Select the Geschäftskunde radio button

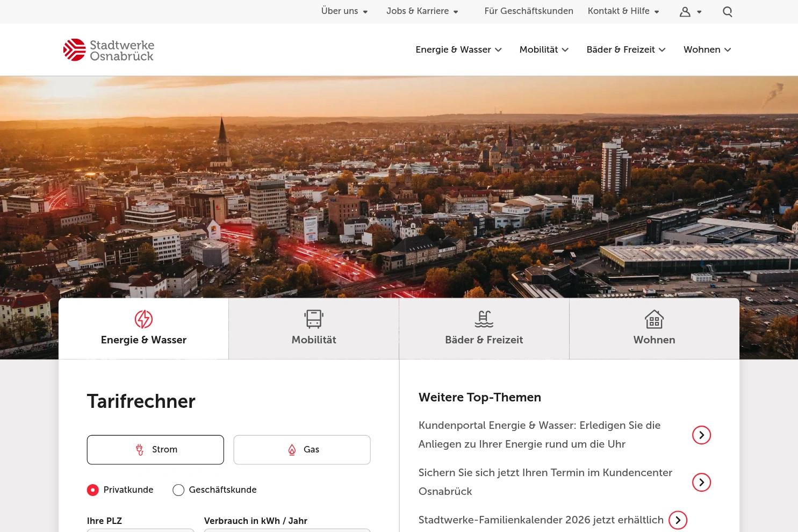178,490
